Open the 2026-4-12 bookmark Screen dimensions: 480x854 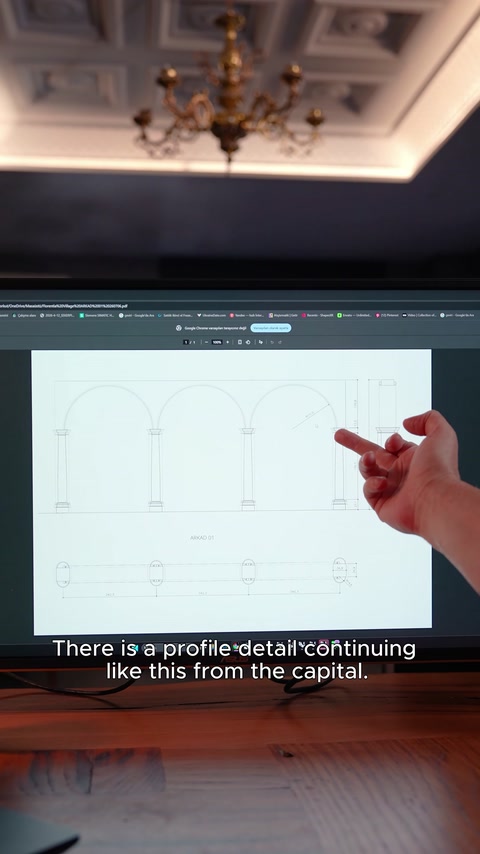57,315
